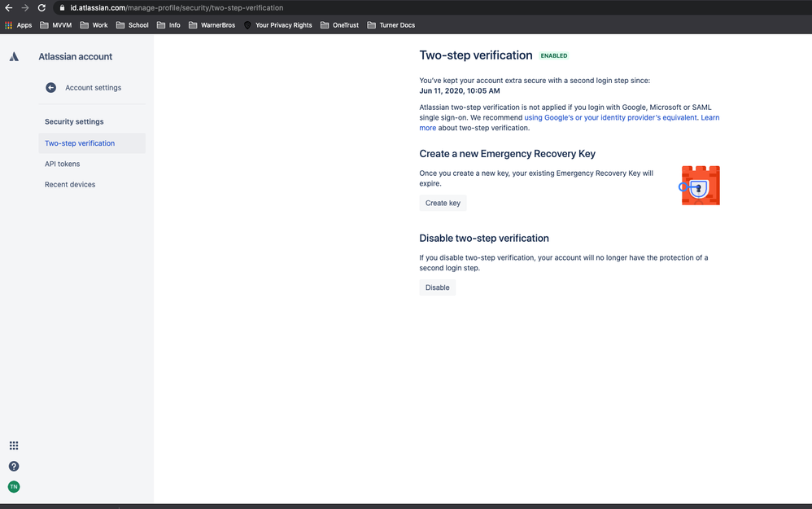
Task: Click the Emergency Recovery Key illustration
Action: pos(700,186)
